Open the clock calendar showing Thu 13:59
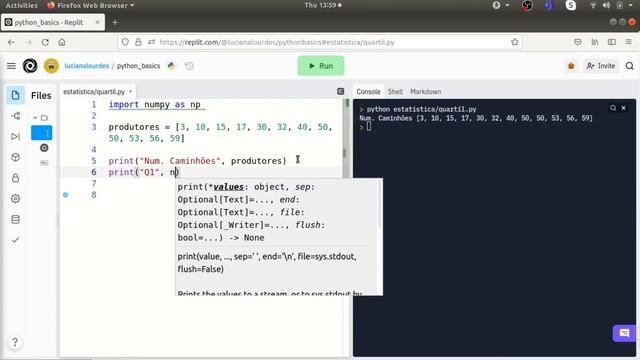640x360 pixels. click(x=323, y=5)
